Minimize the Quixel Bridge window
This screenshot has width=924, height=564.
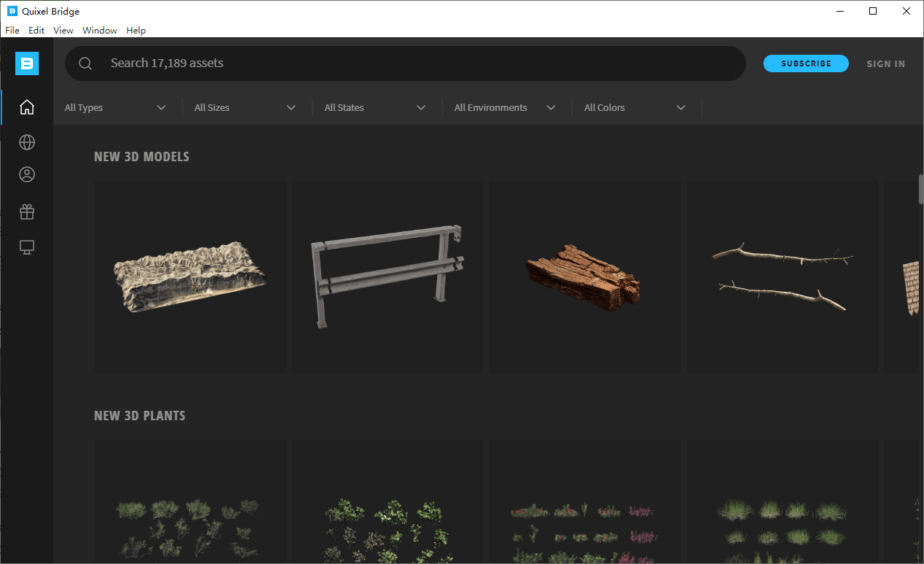coord(839,11)
